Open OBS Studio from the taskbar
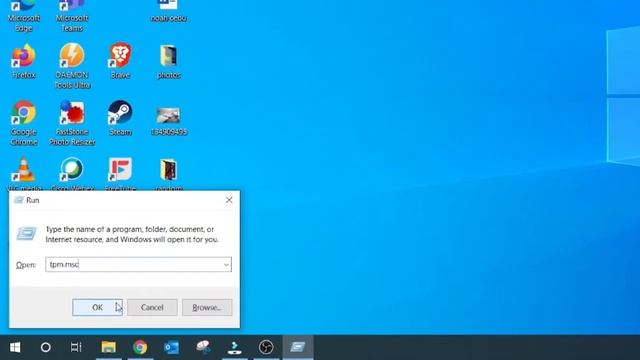640x360 pixels. click(x=266, y=347)
